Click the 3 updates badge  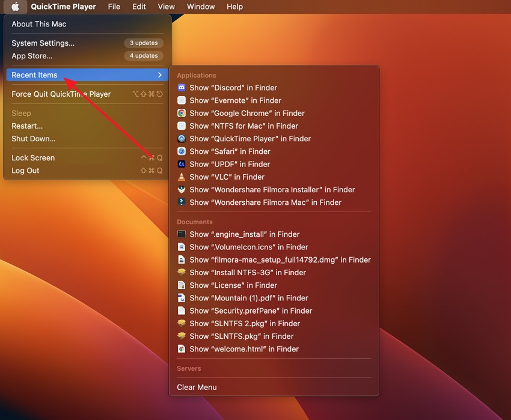click(144, 43)
